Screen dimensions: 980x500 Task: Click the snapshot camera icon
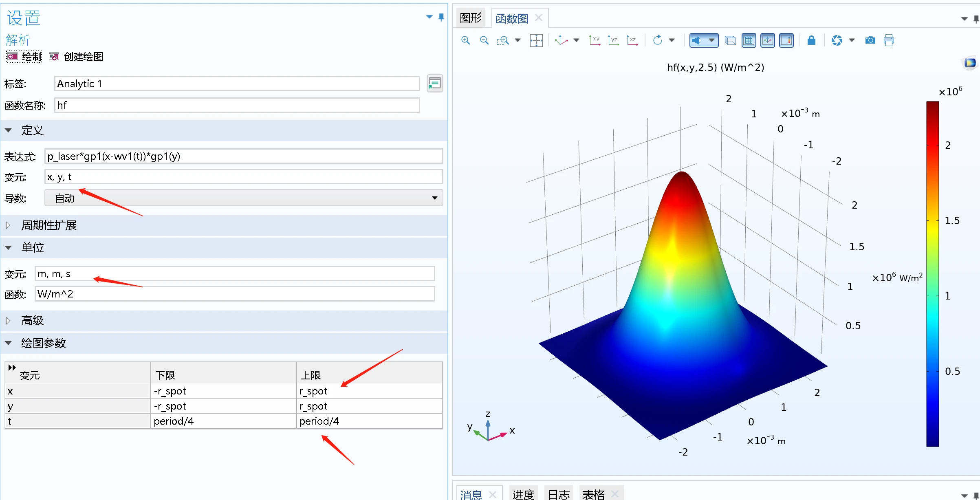click(870, 40)
